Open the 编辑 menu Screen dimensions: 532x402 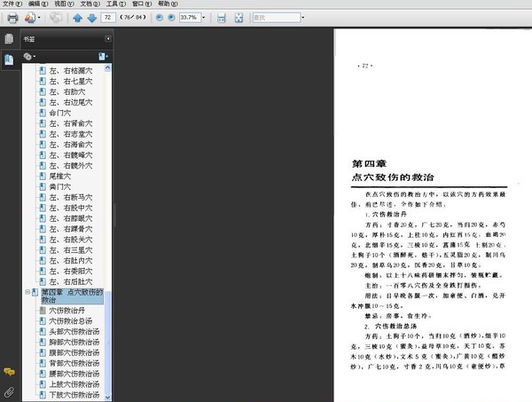[38, 4]
